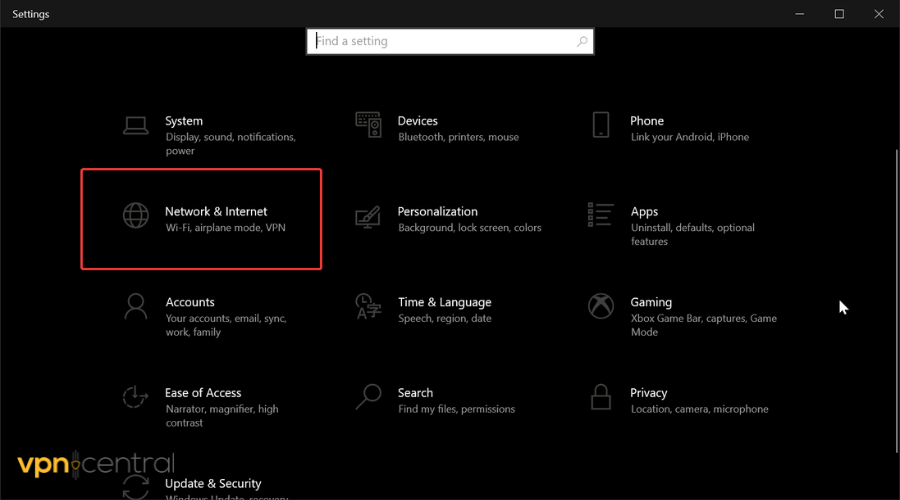Click the Gaming Xbox icon
Screen dimensions: 900x500
point(601,306)
